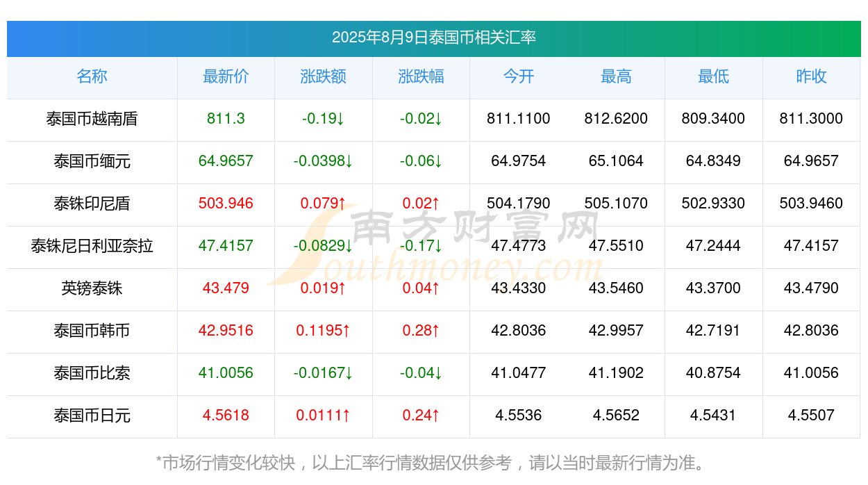Click the title 2025年8月9日泰国币相关汇率
Screen dimensions: 868x485
click(x=433, y=38)
